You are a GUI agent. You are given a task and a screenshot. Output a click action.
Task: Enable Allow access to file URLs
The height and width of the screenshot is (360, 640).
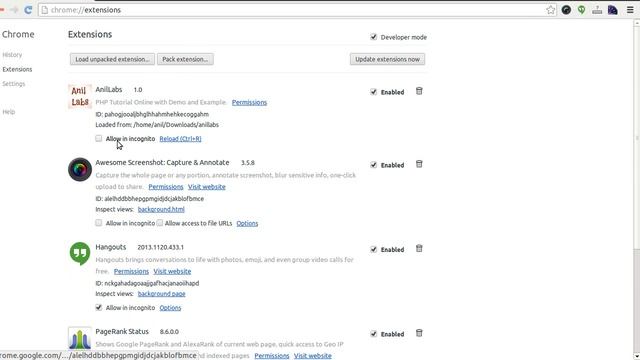pyautogui.click(x=160, y=223)
